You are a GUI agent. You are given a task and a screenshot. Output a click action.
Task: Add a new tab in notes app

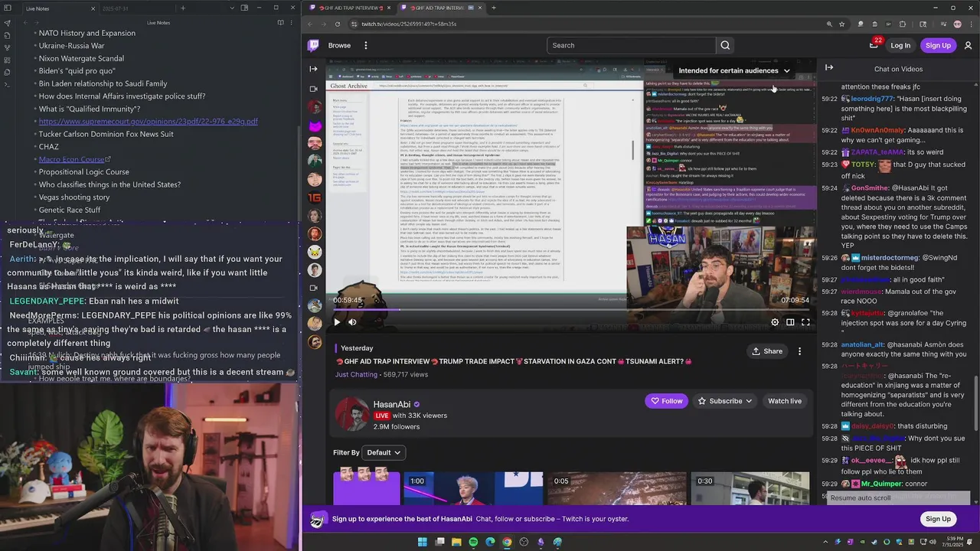tap(182, 8)
